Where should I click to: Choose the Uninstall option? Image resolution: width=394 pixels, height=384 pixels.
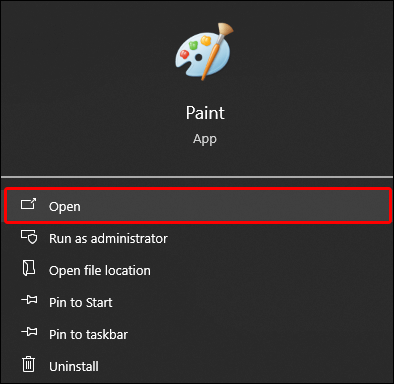point(74,366)
